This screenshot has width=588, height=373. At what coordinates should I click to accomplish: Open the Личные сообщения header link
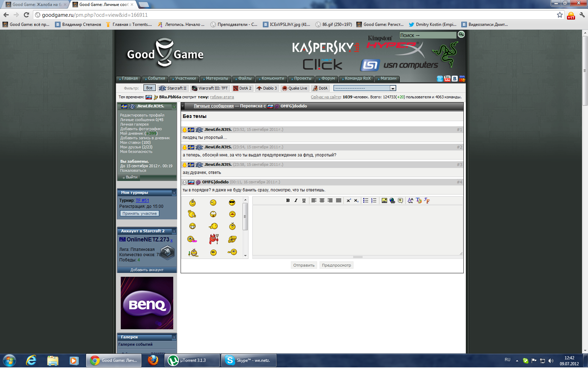pos(214,106)
